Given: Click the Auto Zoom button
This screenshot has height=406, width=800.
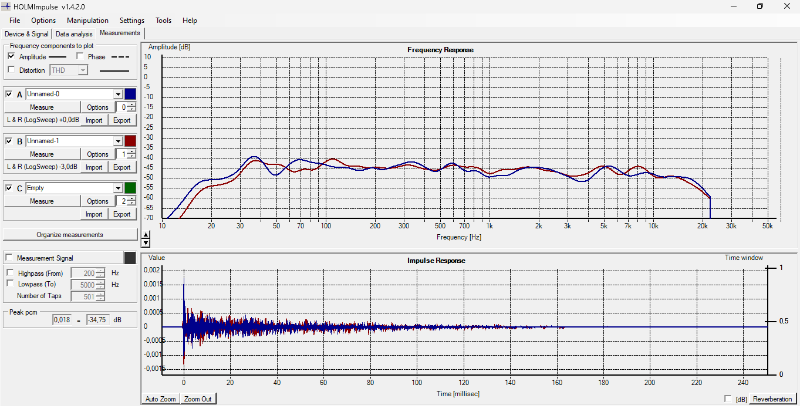Looking at the screenshot, I should coord(161,398).
